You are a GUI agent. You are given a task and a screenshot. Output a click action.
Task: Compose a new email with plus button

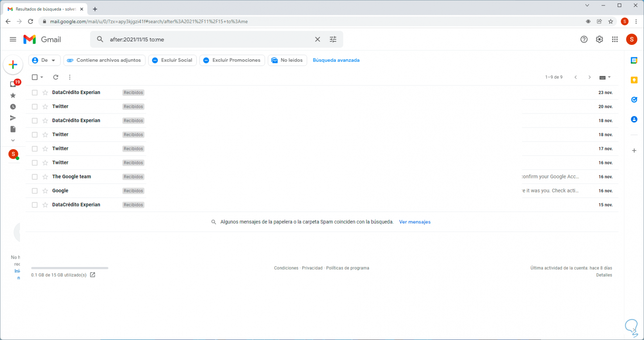(13, 64)
